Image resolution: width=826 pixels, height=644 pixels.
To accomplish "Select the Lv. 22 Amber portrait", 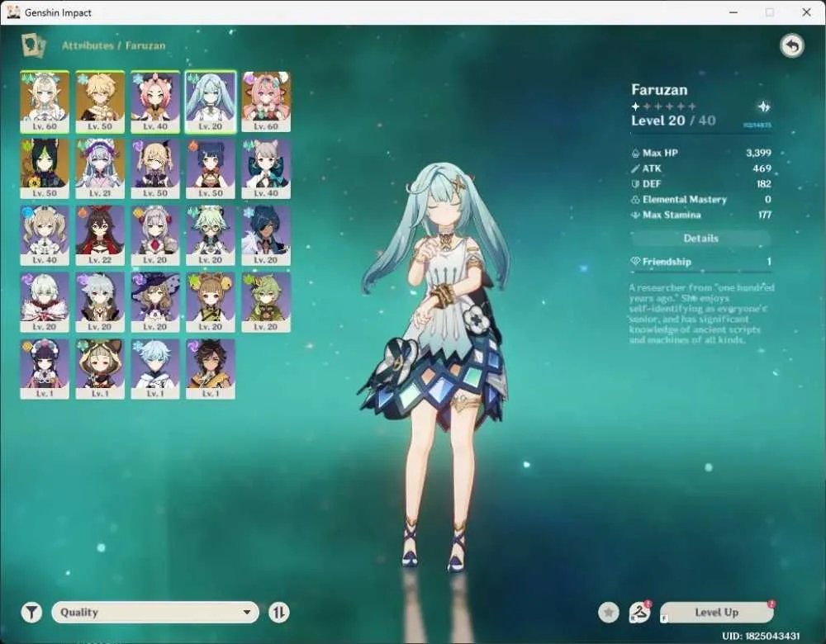I will click(100, 236).
